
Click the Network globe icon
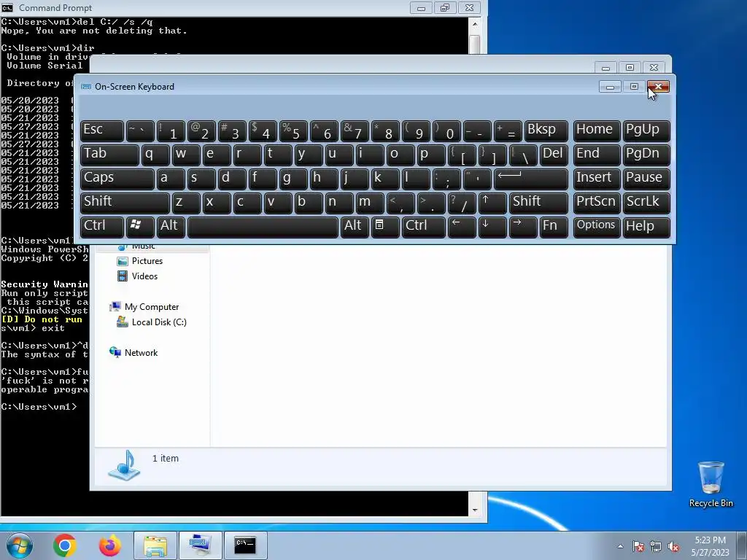[x=115, y=352]
